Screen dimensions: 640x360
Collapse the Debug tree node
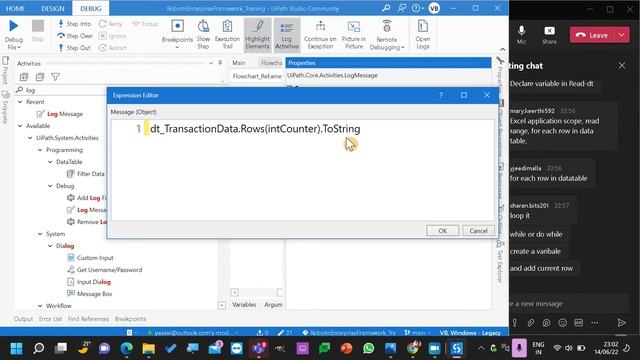50,186
